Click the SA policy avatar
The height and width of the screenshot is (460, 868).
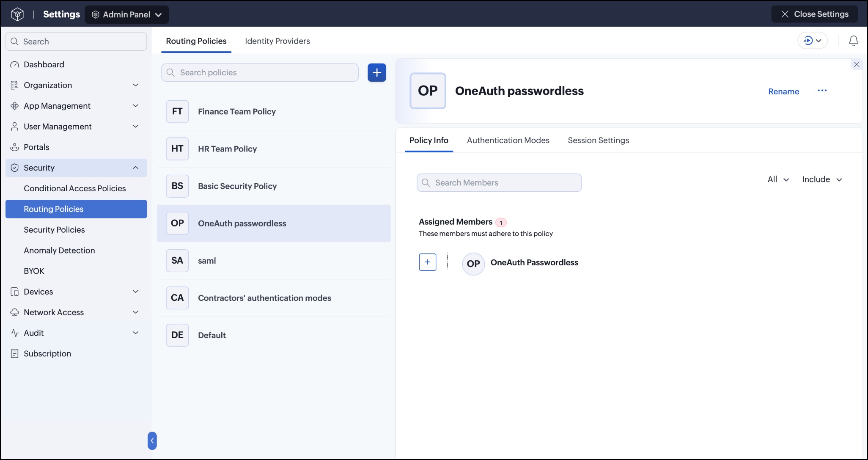(177, 261)
